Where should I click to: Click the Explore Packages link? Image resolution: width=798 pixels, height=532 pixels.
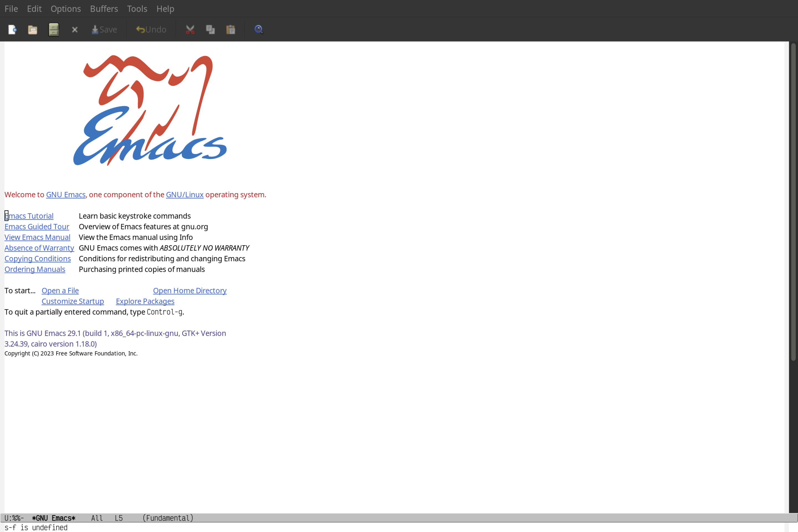[x=145, y=301]
